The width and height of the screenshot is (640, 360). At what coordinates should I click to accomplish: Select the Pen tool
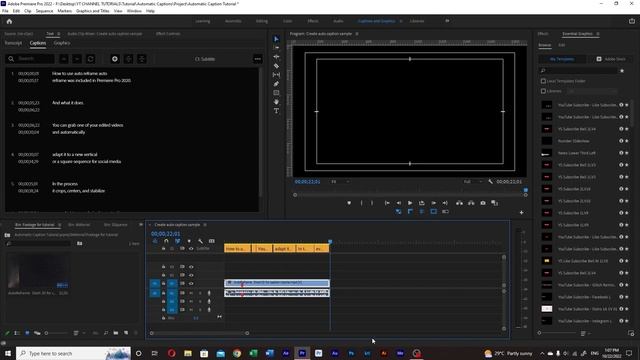point(276,84)
